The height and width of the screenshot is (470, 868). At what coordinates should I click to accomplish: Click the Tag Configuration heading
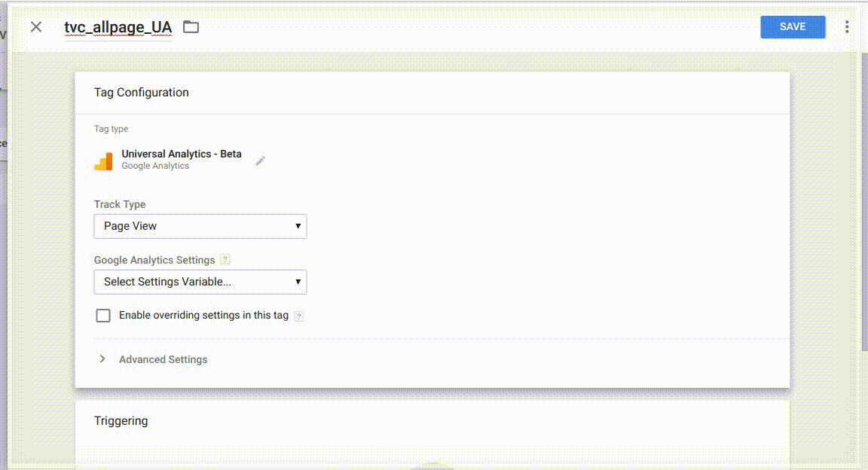click(x=141, y=93)
